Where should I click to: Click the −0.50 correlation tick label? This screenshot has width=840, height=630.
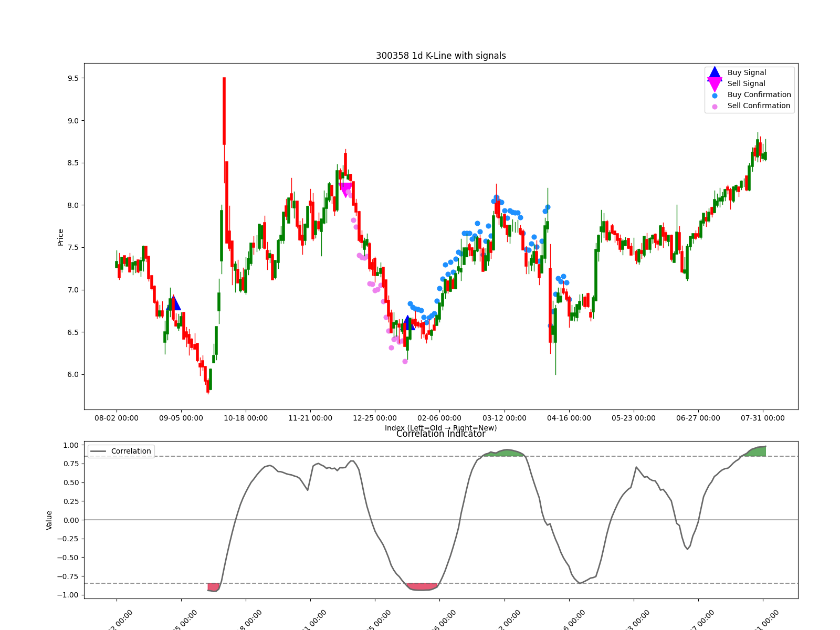(68, 558)
